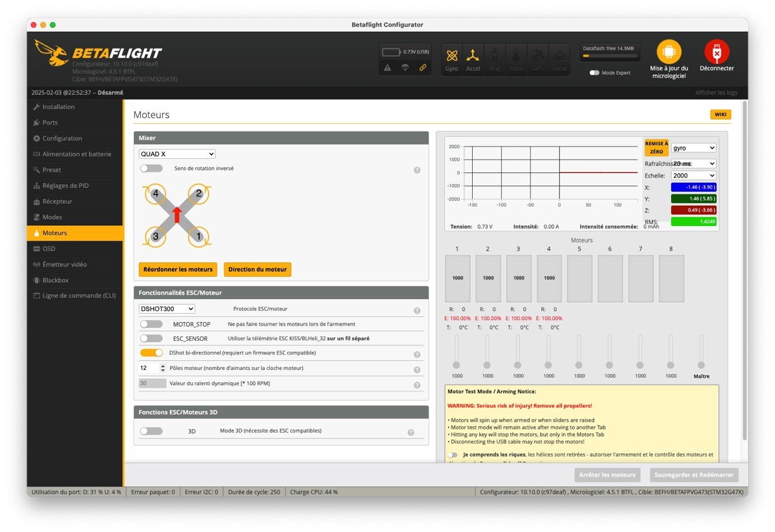Click the GPS sensor icon
This screenshot has height=532, width=775.
coord(537,59)
